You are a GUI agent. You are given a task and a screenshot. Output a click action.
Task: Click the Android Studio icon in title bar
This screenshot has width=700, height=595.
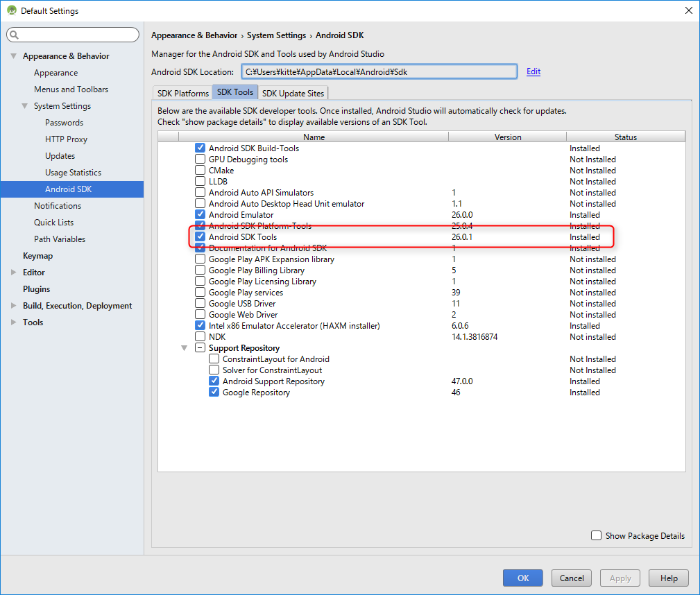12,10
